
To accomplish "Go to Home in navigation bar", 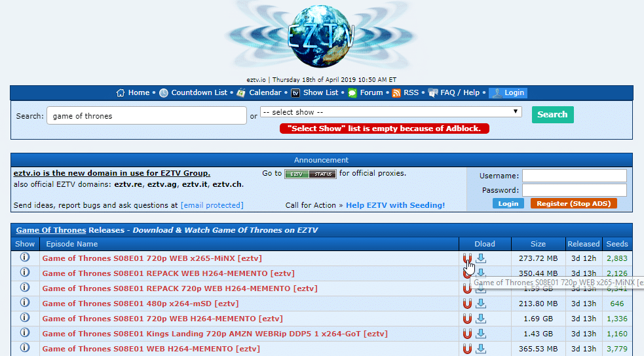I will click(x=139, y=92).
